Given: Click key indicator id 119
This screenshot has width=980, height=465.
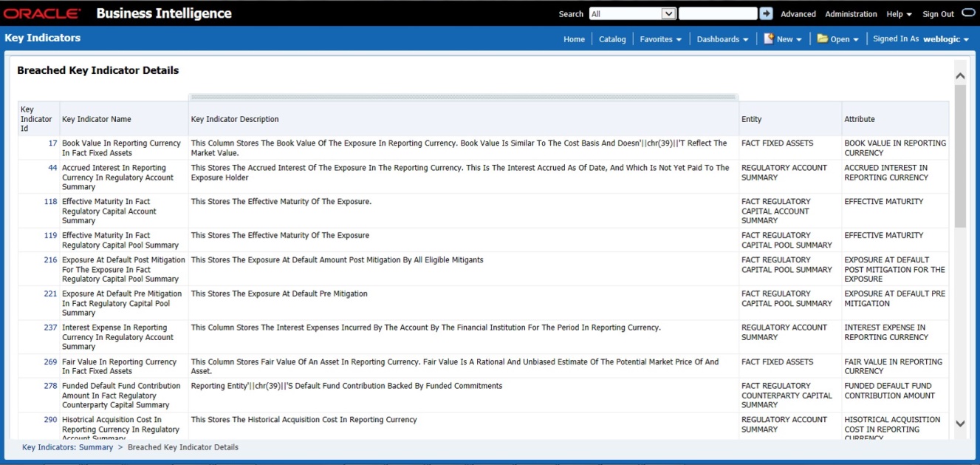Looking at the screenshot, I should click(x=50, y=235).
